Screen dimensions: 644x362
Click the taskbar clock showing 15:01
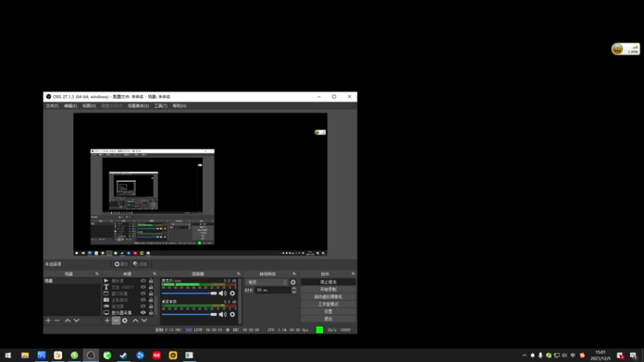click(x=601, y=356)
